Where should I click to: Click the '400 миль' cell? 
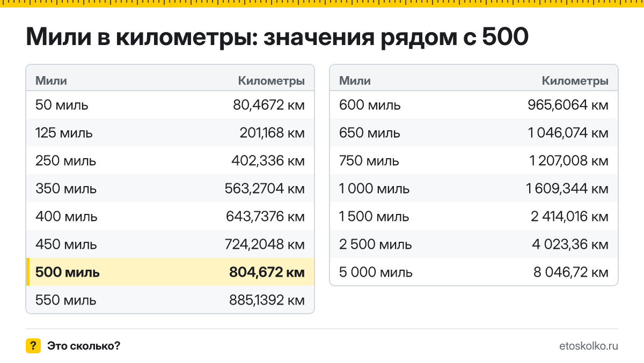[x=67, y=216]
